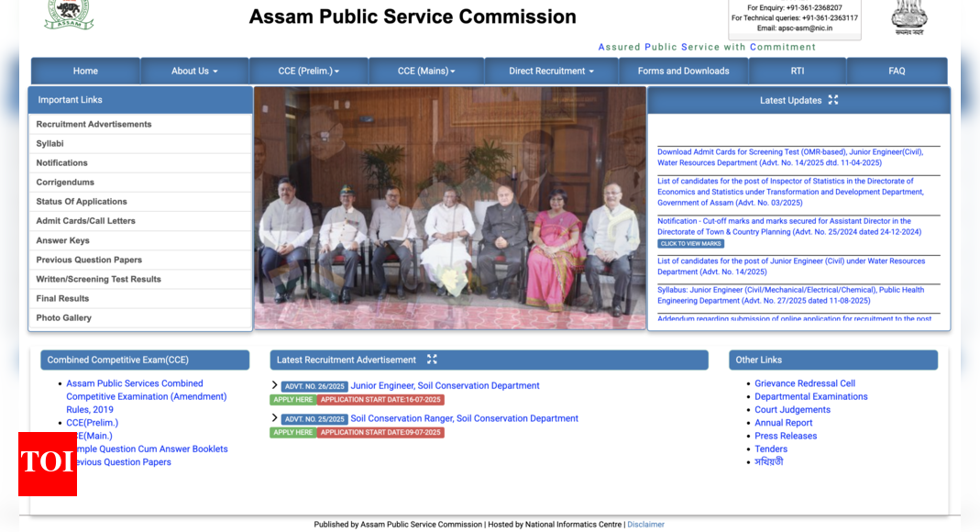Click the ADVT. NO. 26/2025 badge
This screenshot has width=980, height=532.
[314, 386]
